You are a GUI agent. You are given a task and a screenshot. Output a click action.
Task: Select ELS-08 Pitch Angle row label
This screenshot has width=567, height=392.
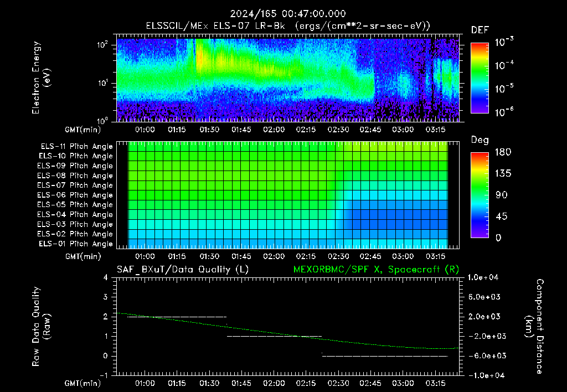pos(75,176)
